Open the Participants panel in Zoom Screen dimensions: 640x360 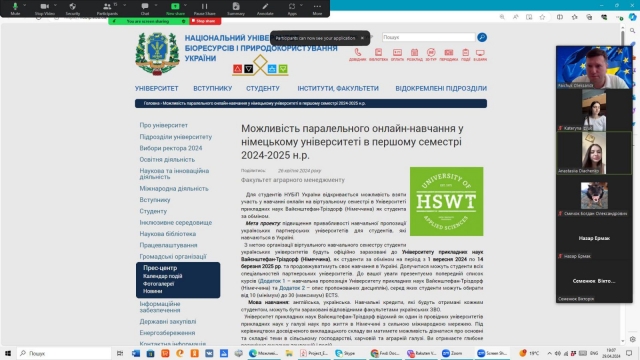click(107, 9)
